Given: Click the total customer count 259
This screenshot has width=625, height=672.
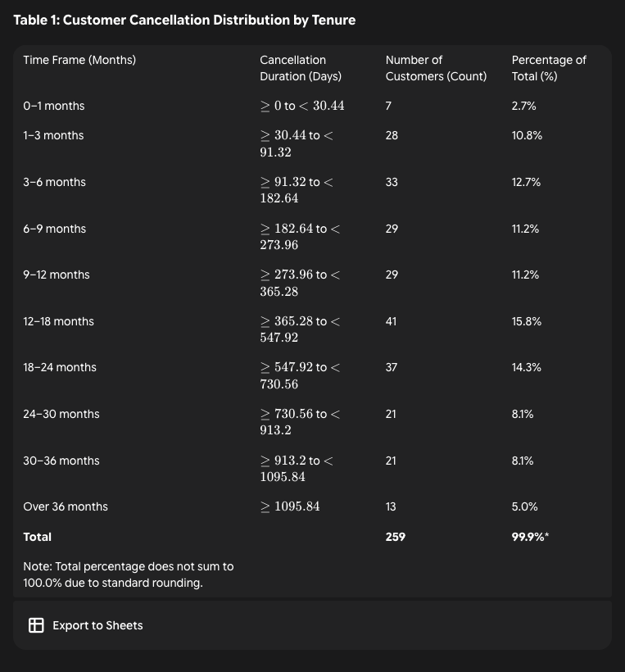Looking at the screenshot, I should tap(395, 537).
